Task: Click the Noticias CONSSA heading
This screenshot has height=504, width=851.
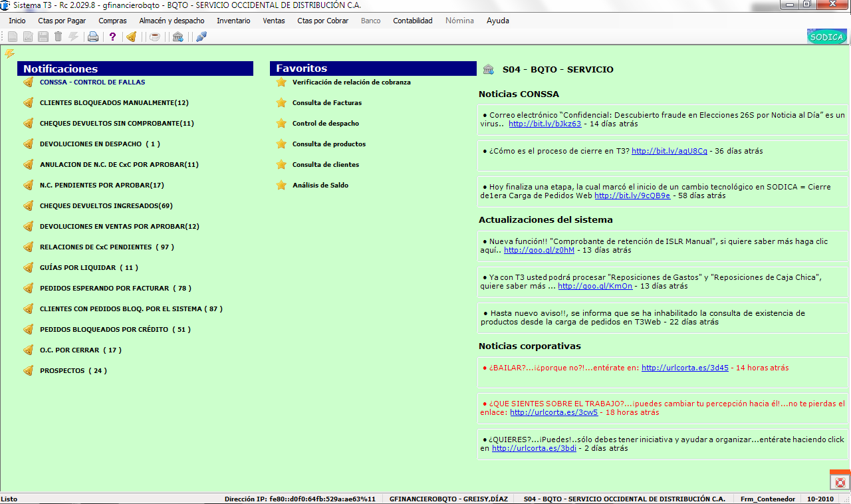Action: pyautogui.click(x=519, y=94)
